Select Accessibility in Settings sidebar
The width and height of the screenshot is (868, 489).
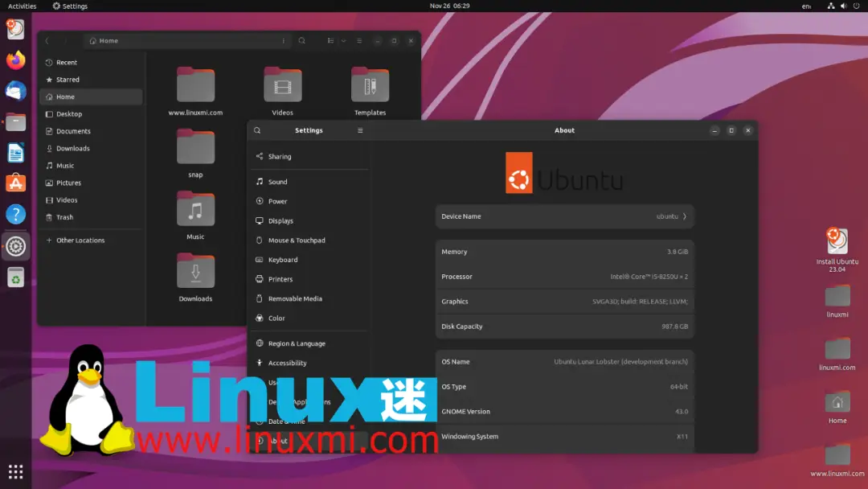(309, 363)
